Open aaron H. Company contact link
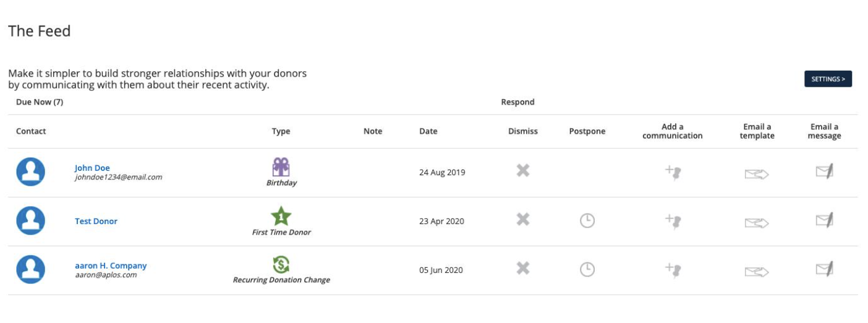This screenshot has height=323, width=868. [111, 265]
